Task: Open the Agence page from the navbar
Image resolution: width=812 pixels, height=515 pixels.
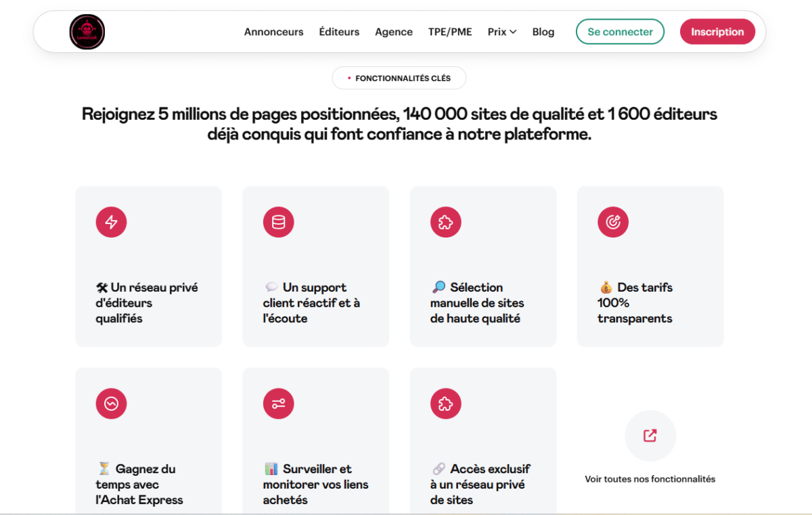Action: pyautogui.click(x=394, y=31)
